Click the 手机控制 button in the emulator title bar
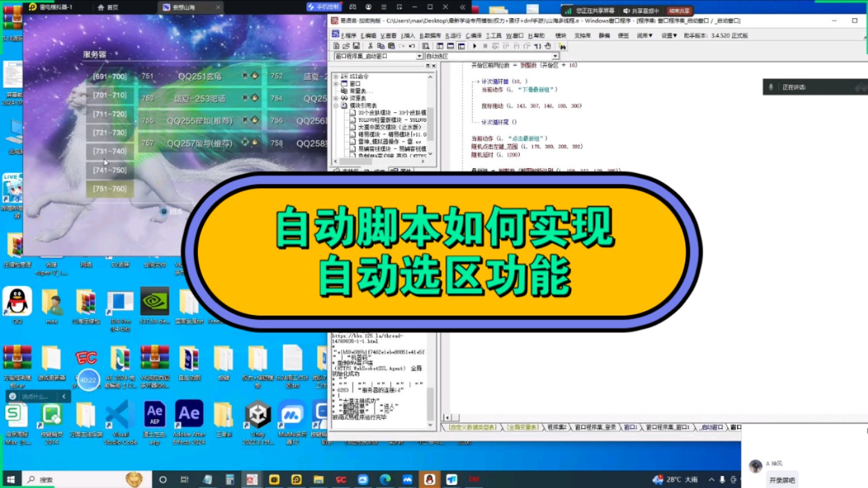 [x=324, y=7]
